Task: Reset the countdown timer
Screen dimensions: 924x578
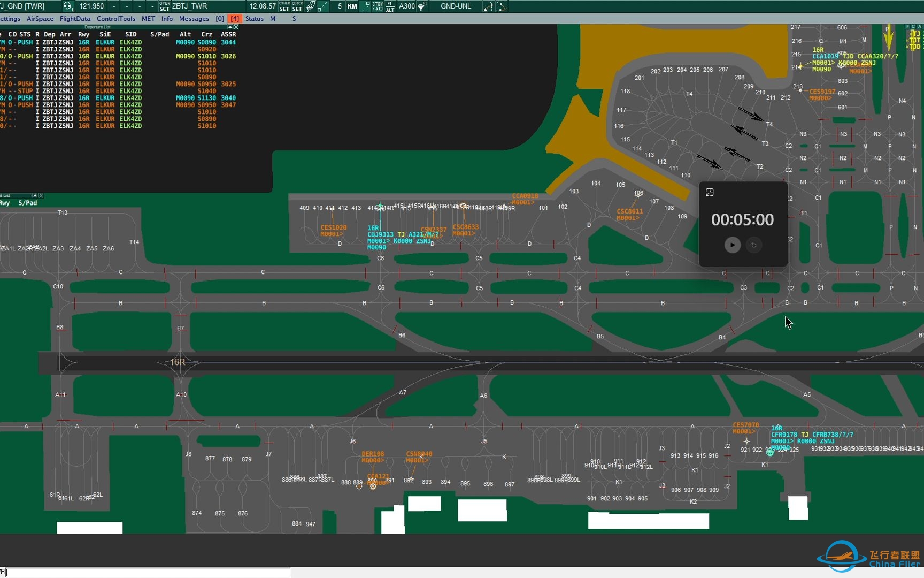Action: coord(754,245)
